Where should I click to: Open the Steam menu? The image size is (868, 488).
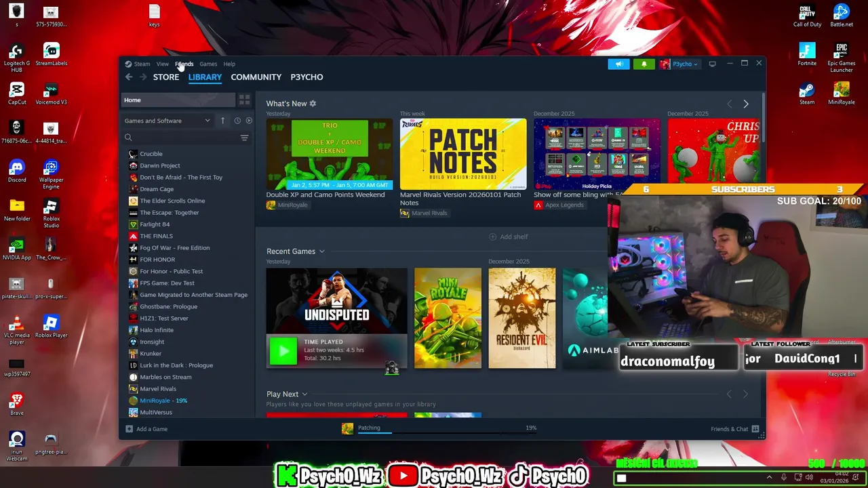[x=142, y=64]
